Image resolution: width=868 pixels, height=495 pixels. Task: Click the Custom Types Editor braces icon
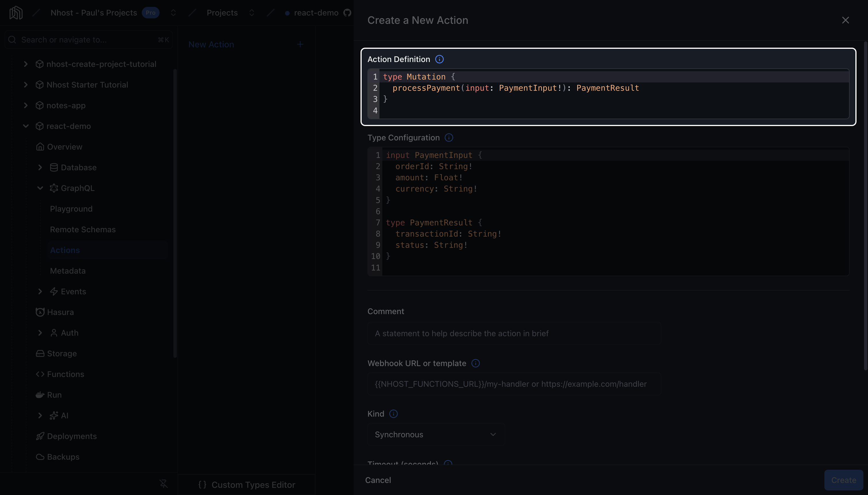tap(202, 485)
